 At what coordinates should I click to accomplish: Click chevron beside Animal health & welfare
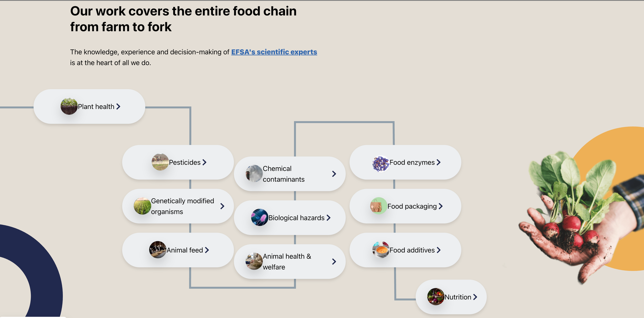[x=334, y=262]
